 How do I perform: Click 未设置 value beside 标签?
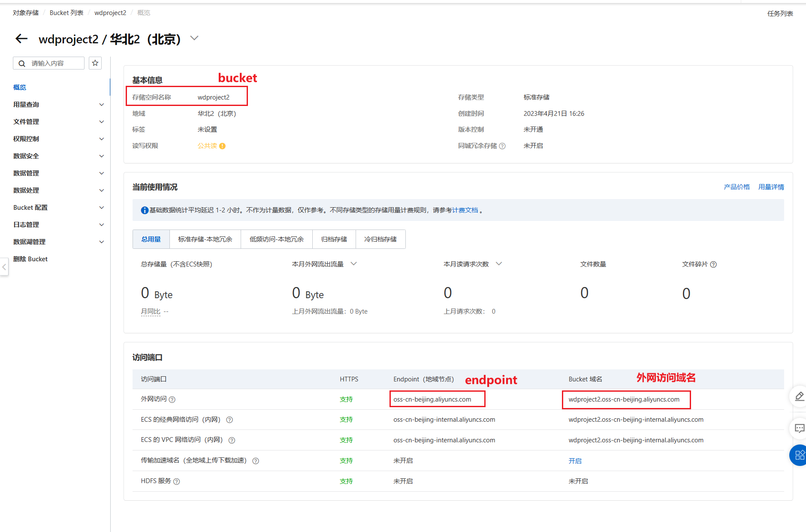(207, 130)
